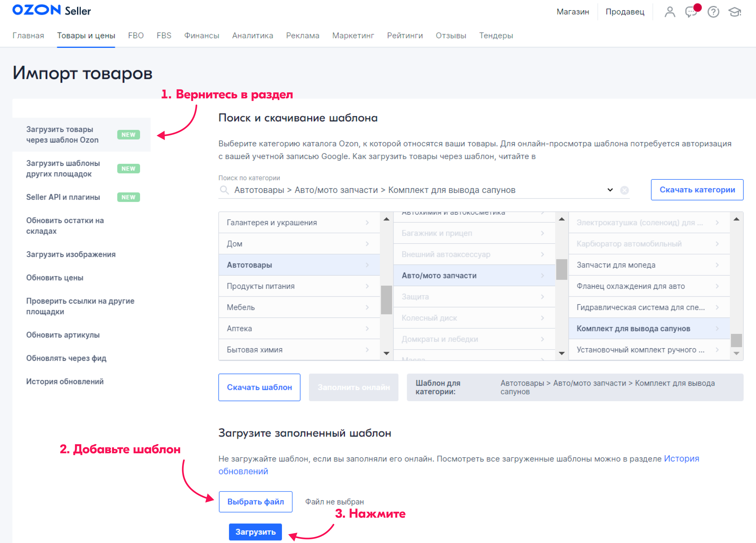Select Домкраты и лебедки subcategory
Screen dimensions: 756x543
point(474,339)
